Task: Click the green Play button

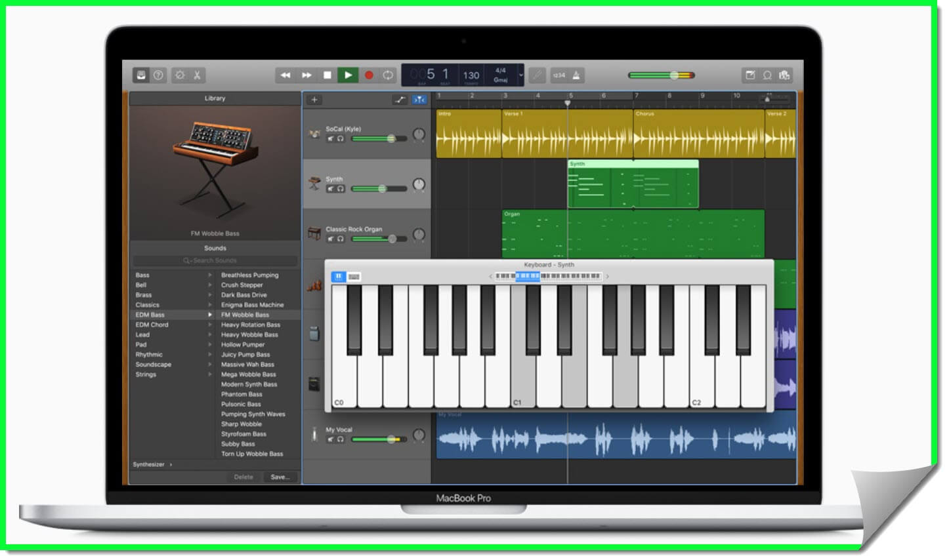Action: (x=348, y=75)
